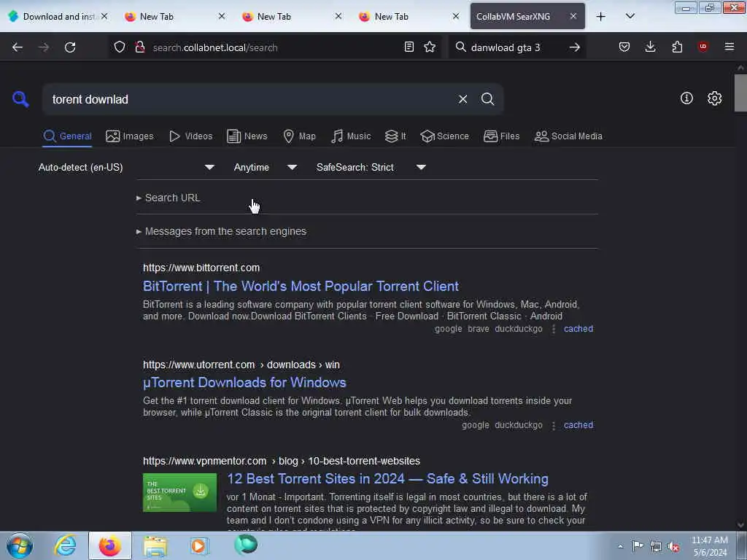Open the taskbar clock showing 11:47 AM
The height and width of the screenshot is (560, 747).
click(x=710, y=546)
